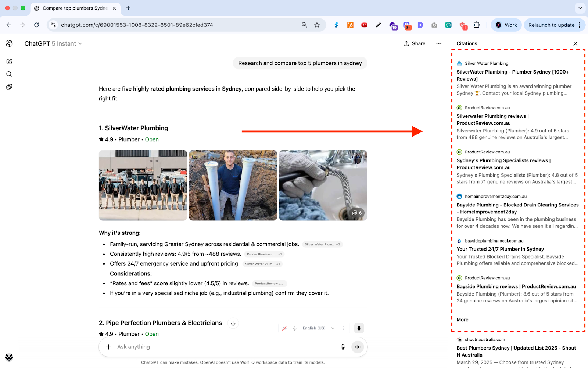Click the blue lightning extension icon
Image resolution: width=588 pixels, height=368 pixels.
tap(336, 25)
